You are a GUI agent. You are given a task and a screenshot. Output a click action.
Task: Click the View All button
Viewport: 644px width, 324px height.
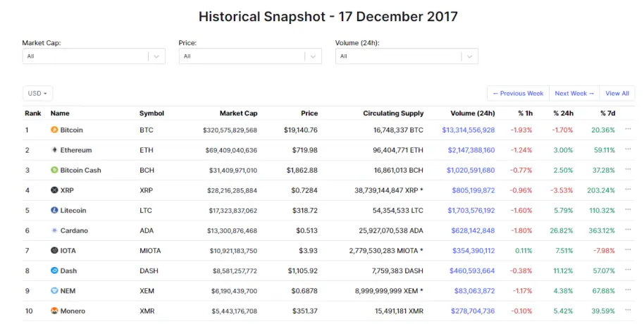[617, 93]
